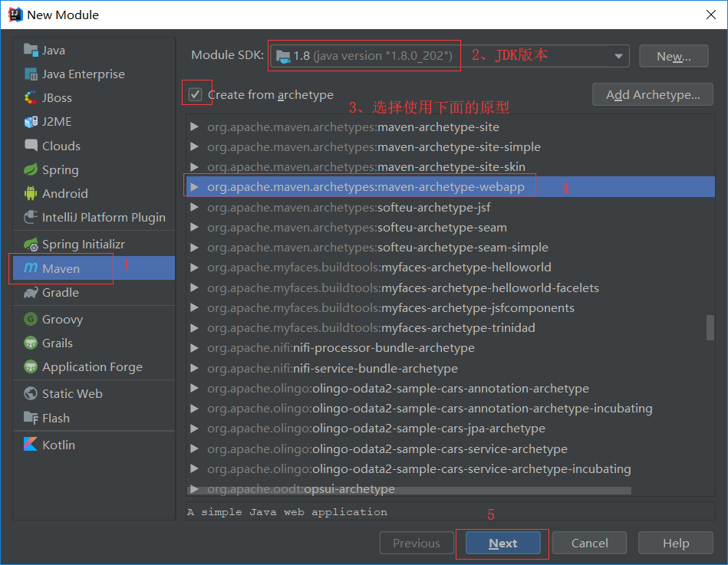
Task: Expand the myfaces-archetype-trinidad node
Action: click(195, 328)
